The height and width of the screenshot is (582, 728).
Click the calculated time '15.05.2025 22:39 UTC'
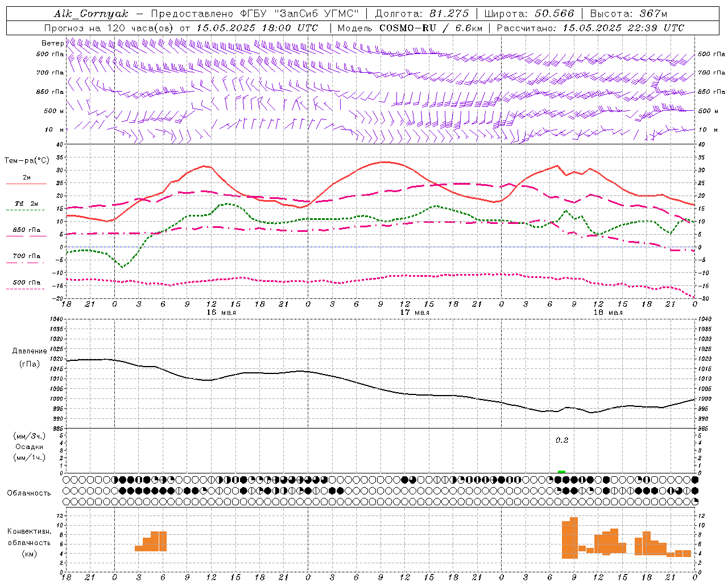coord(623,28)
